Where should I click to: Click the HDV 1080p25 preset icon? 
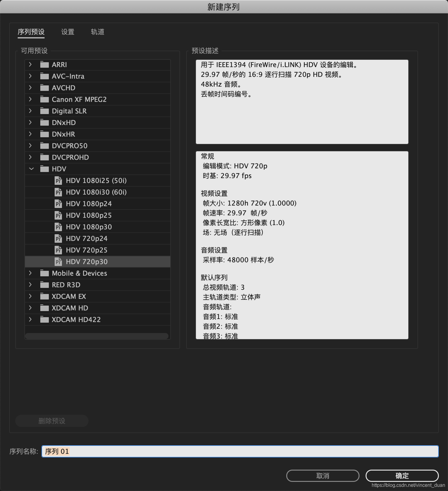(58, 215)
